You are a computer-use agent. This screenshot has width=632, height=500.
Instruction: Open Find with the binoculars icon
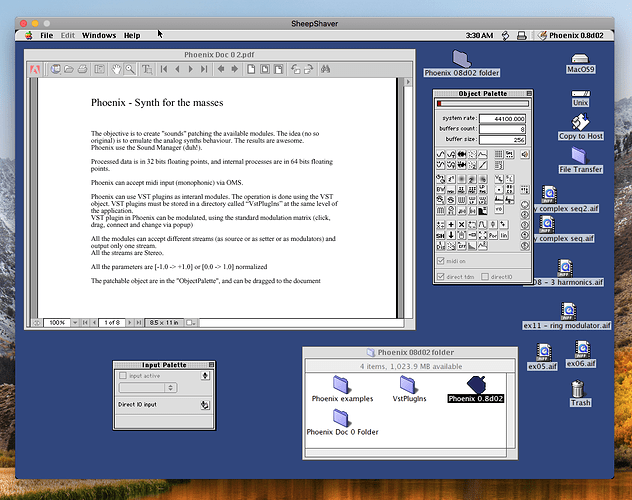click(x=326, y=69)
